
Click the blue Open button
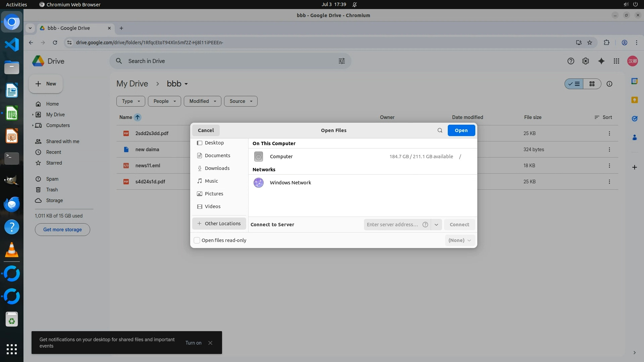(x=461, y=130)
